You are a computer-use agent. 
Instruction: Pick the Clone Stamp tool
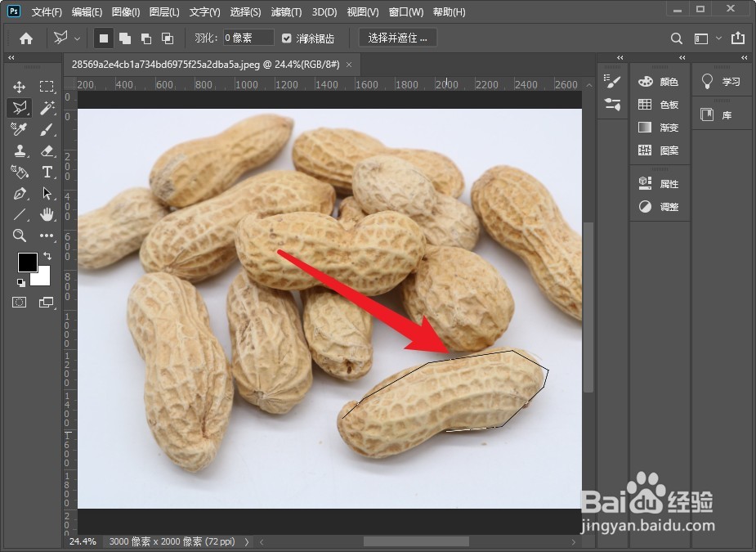click(x=18, y=150)
